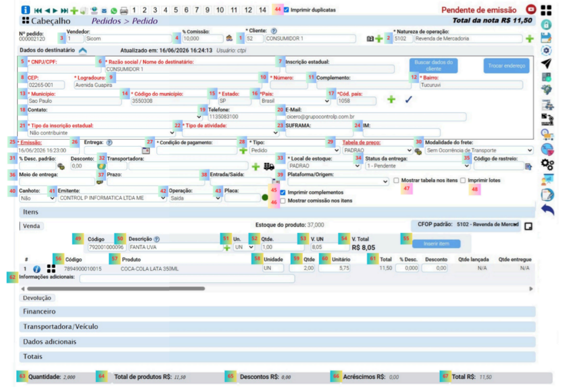Collapse the Dados do destinatário section
Image resolution: width=585 pixels, height=392 pixels.
pyautogui.click(x=83, y=50)
